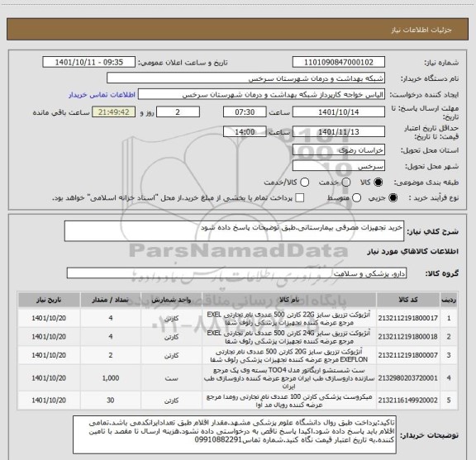The image size is (476, 460).
Task: Click the province field خراسان رضوی
Action: pos(339,150)
